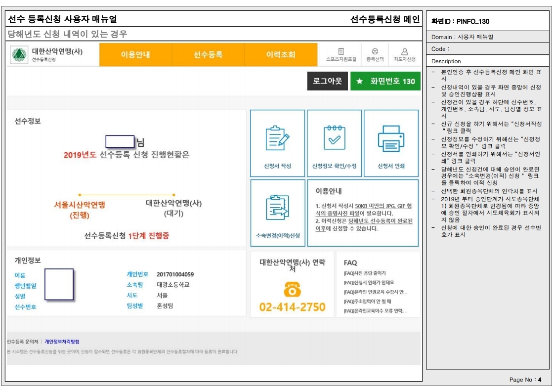Click the phone number 02-414-2750
The width and height of the screenshot is (554, 392).
[292, 307]
